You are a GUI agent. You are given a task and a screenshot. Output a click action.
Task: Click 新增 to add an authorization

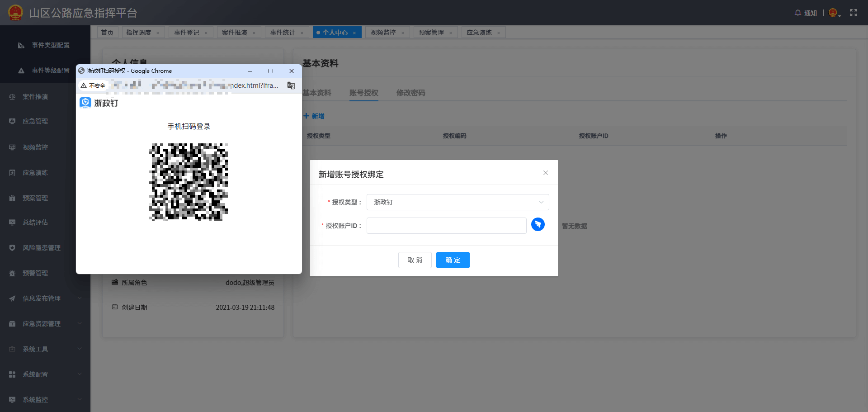click(x=314, y=116)
